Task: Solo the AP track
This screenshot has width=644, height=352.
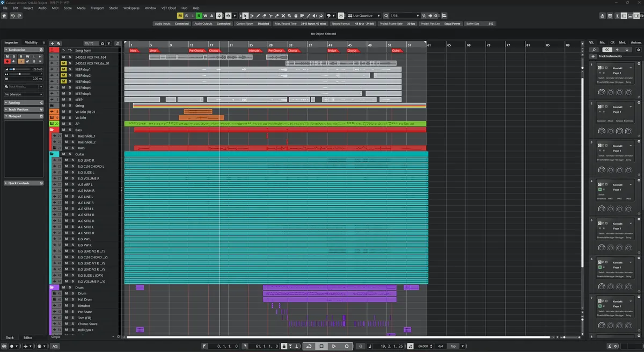Action: 71,124
